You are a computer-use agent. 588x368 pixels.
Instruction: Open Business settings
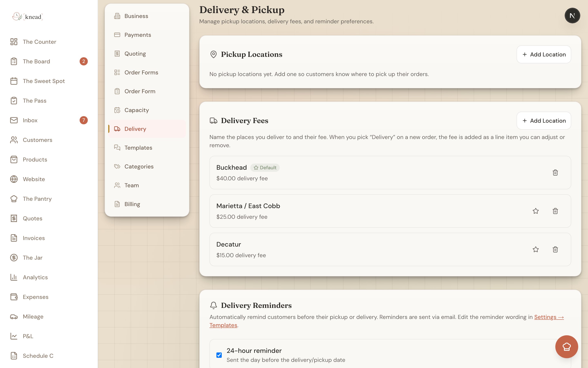(x=147, y=16)
